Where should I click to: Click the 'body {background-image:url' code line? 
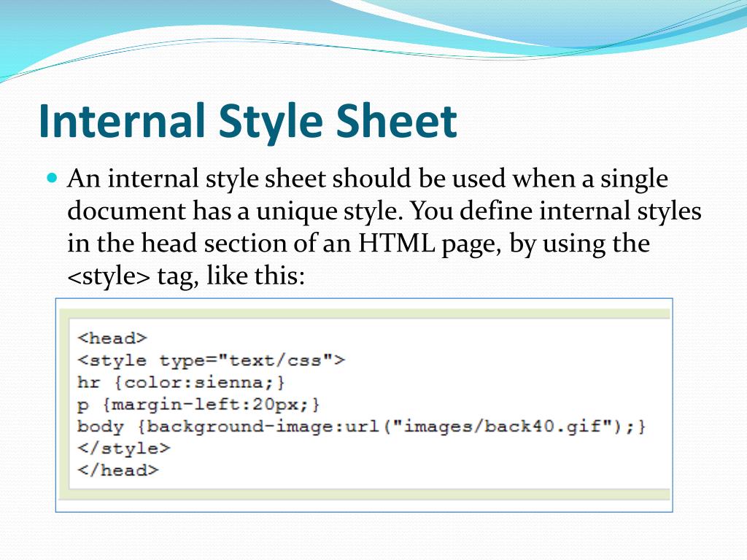(362, 427)
